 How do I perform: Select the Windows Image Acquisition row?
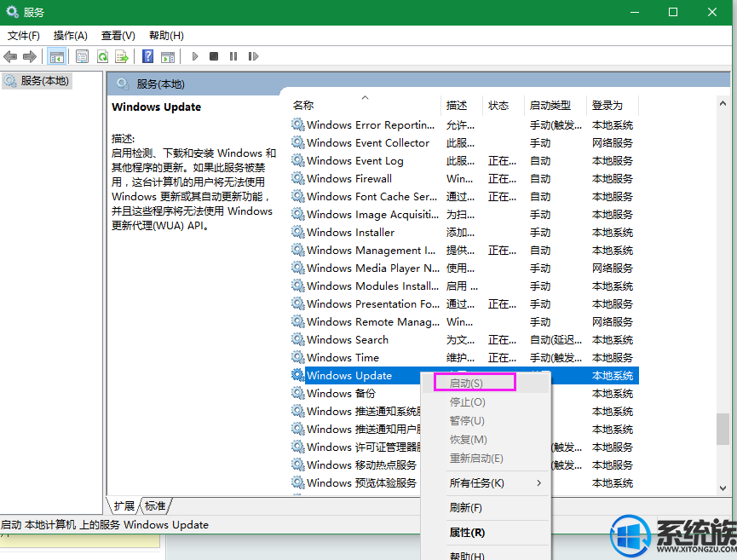464,214
